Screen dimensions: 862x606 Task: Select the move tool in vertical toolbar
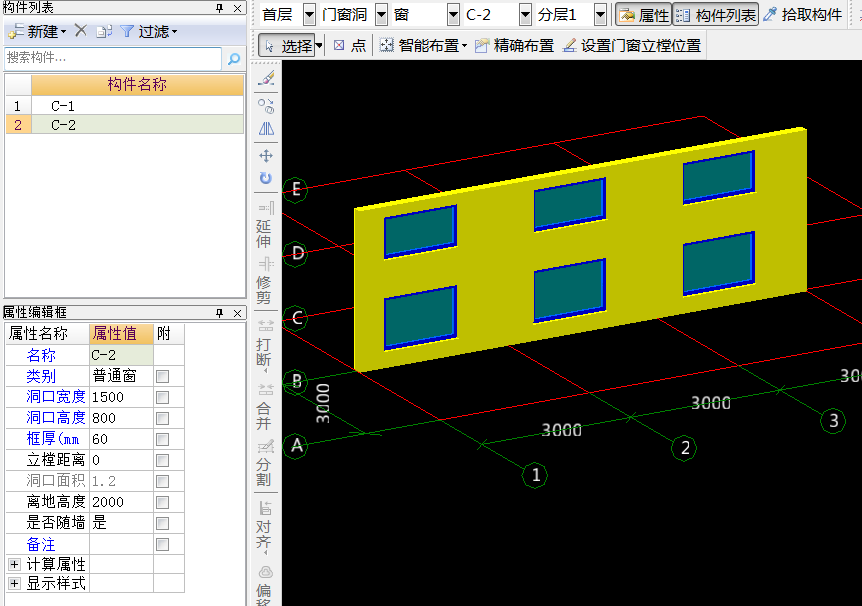[x=266, y=156]
